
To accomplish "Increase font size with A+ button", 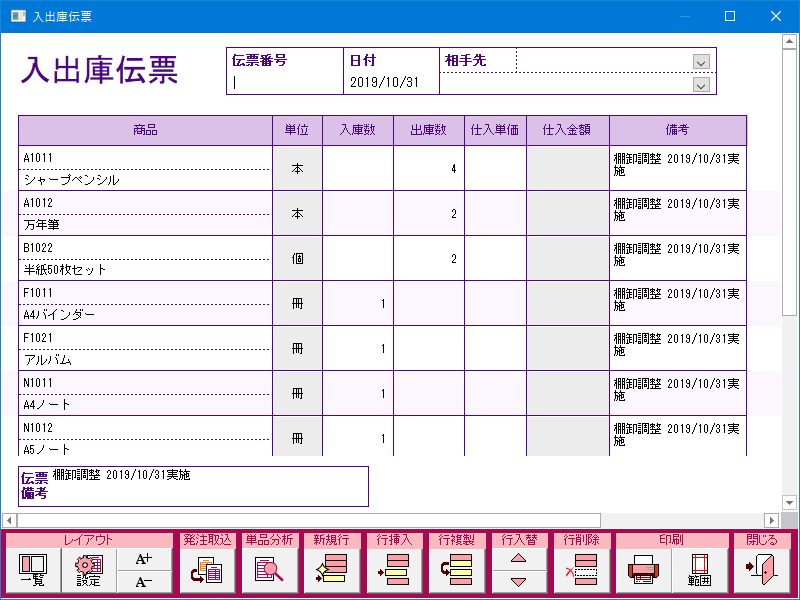I will [x=144, y=560].
